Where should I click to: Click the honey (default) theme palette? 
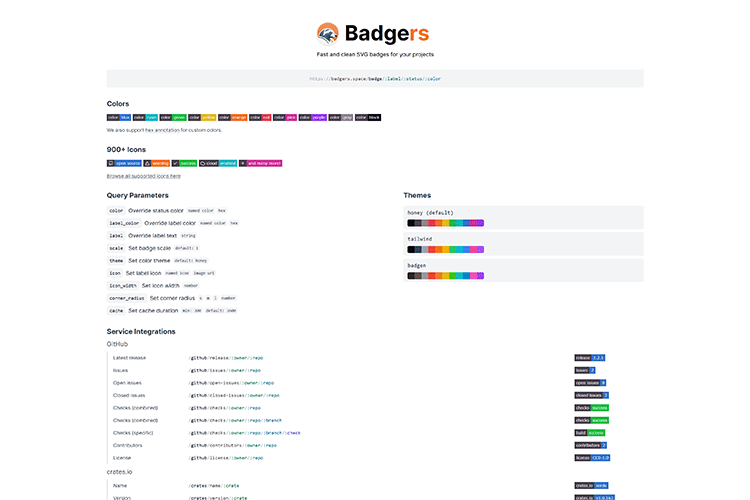446,222
